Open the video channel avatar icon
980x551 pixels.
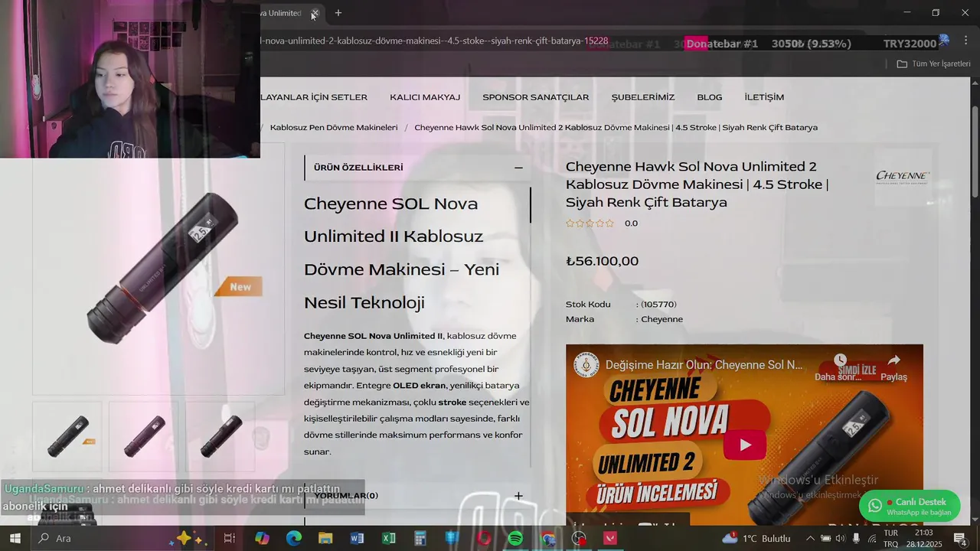click(x=586, y=365)
